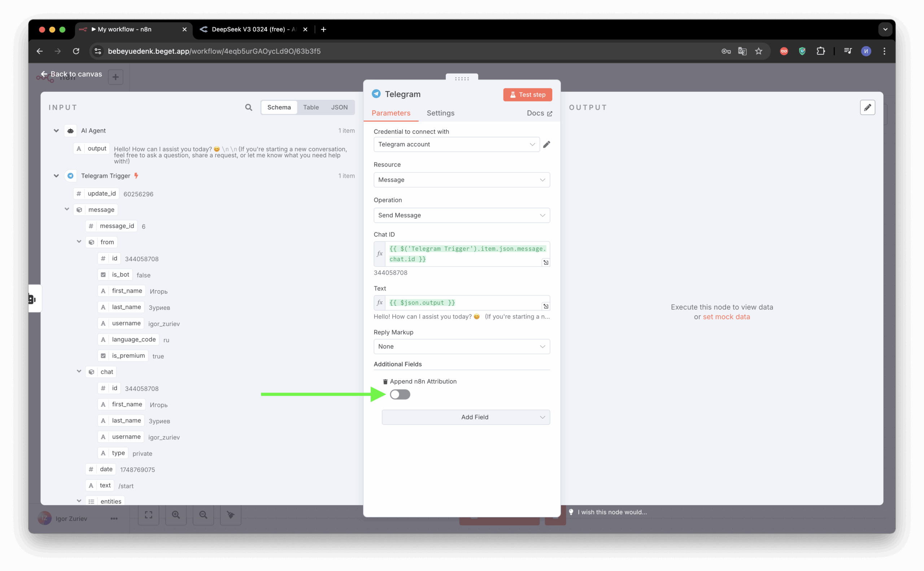Click the edit output pencil icon

click(x=867, y=107)
